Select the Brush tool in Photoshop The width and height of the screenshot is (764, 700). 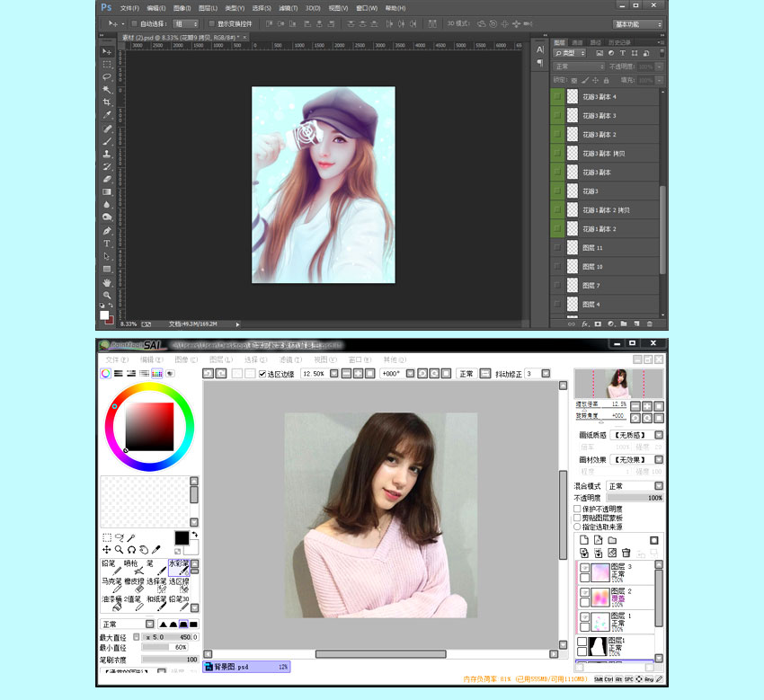(107, 141)
